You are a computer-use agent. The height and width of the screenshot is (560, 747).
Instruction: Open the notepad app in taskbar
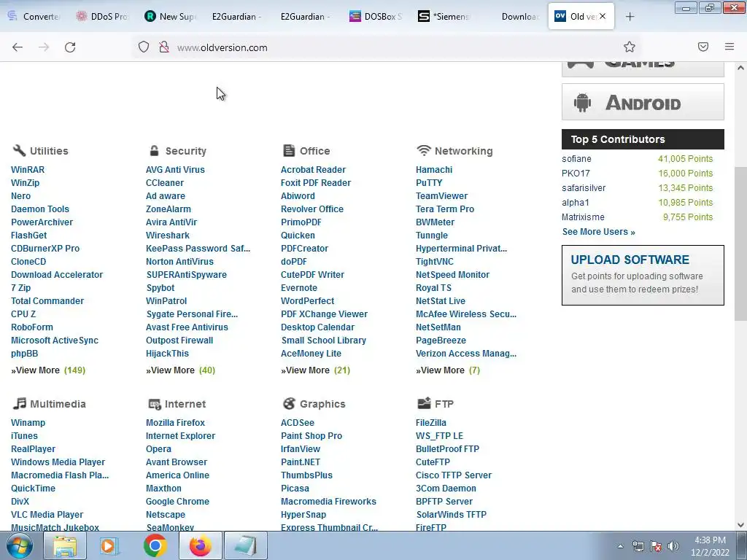[x=245, y=545]
